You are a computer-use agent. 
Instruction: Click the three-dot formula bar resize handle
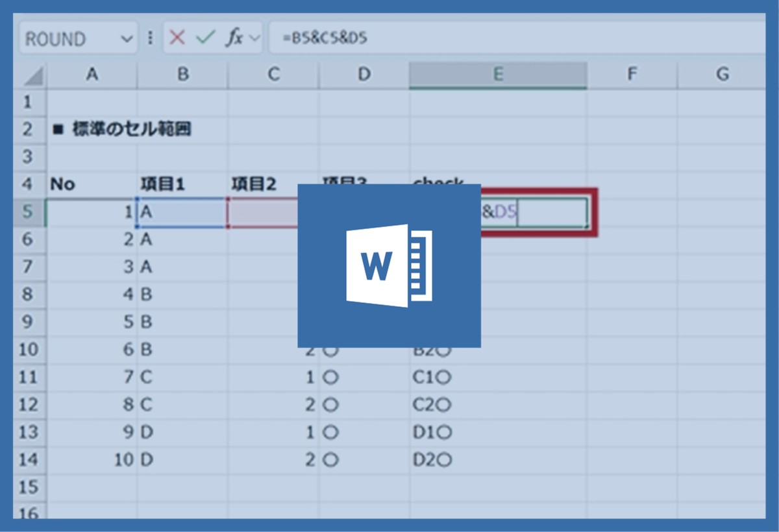[x=151, y=38]
